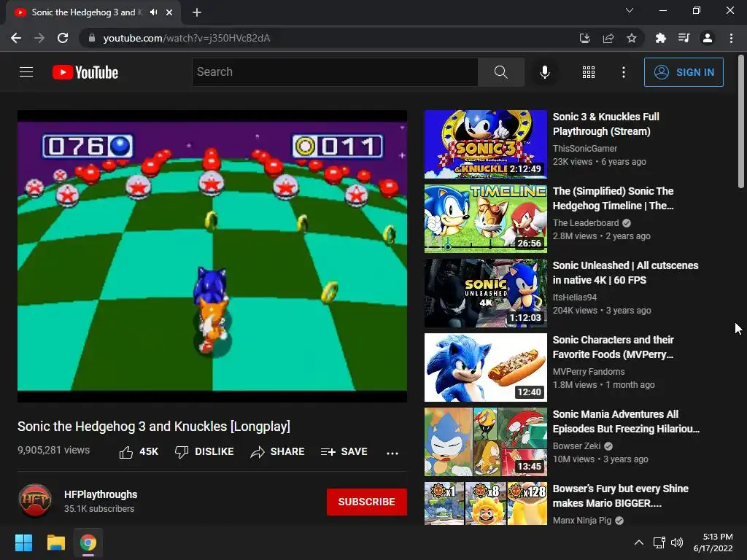The height and width of the screenshot is (560, 747).
Task: Open Sonic Mania Adventures thumbnail
Action: point(485,441)
